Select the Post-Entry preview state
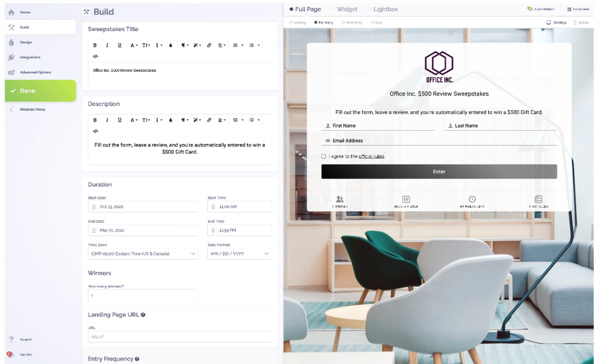Screen dimensions: 598x364 [x=352, y=23]
